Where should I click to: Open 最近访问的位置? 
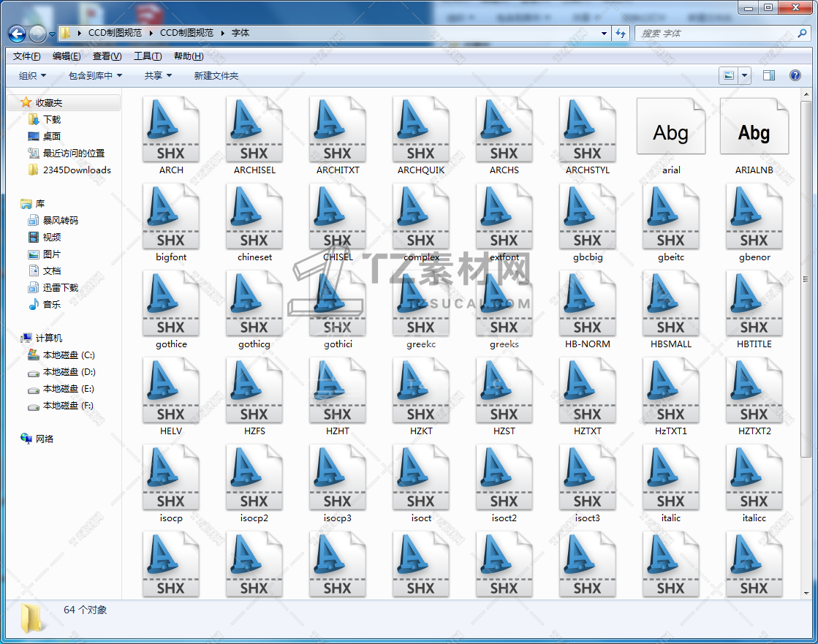pyautogui.click(x=74, y=154)
